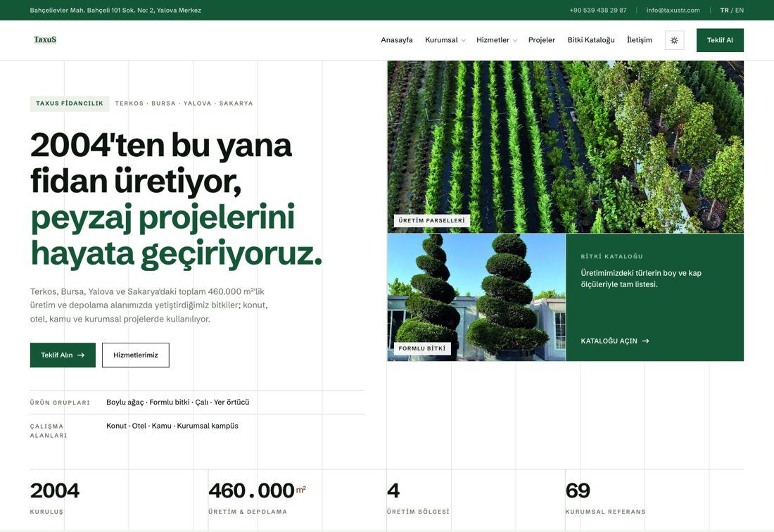Screen dimensions: 774x532
Task: Click the arrow beside Kataloğu Açın
Action: (x=646, y=341)
